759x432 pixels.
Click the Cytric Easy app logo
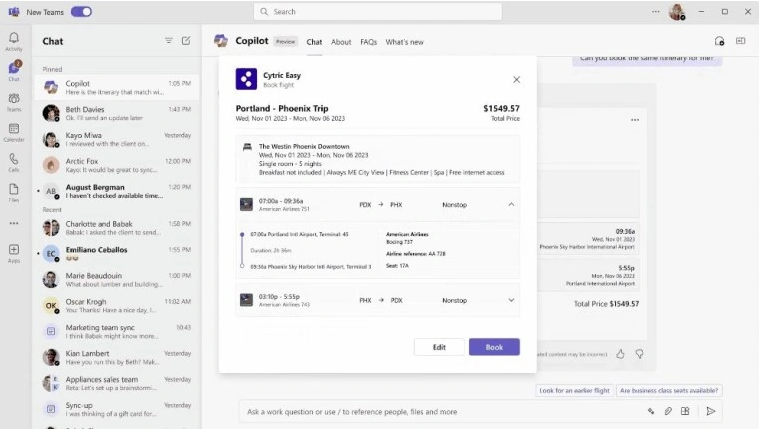coord(246,79)
